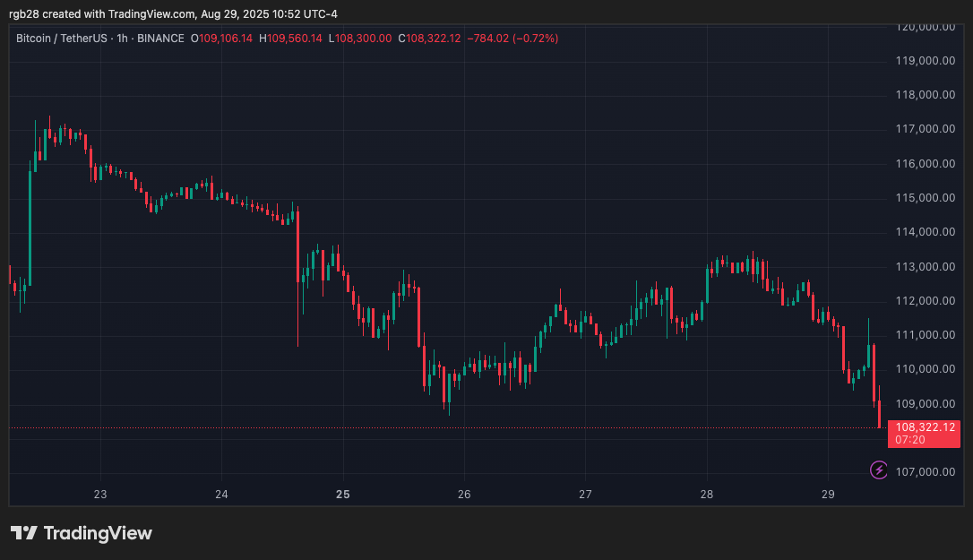Click the TradingView logo
This screenshot has width=973, height=560.
[x=81, y=532]
